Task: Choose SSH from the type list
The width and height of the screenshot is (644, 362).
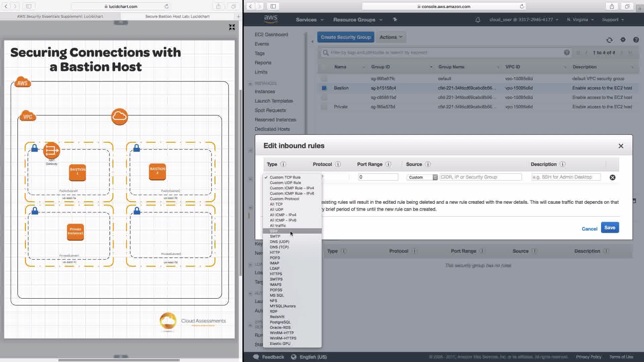Action: coord(274,231)
